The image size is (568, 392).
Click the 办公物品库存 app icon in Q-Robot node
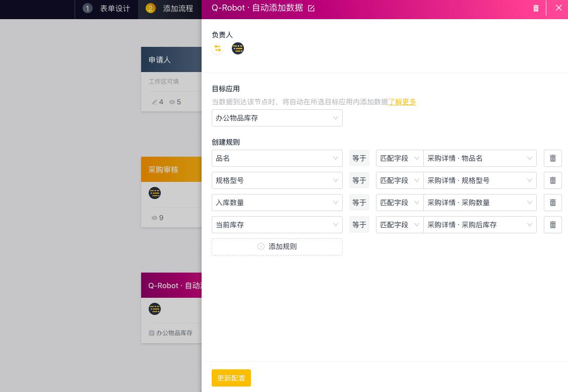[152, 333]
